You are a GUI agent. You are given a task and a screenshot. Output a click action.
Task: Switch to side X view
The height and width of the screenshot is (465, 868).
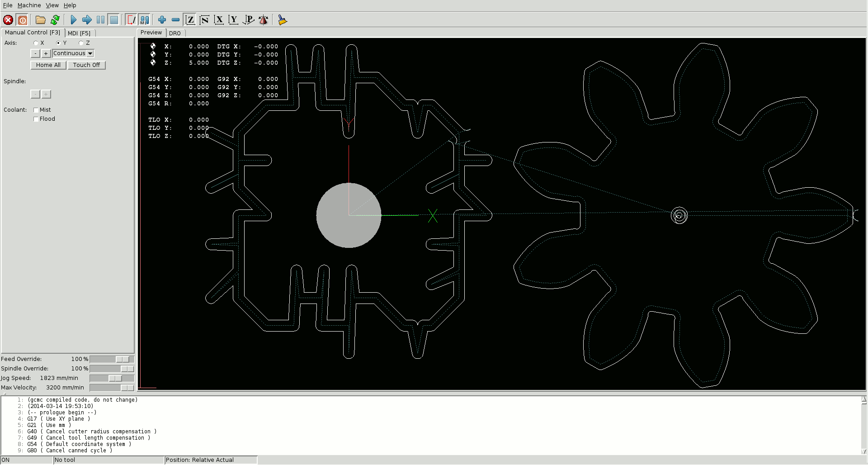click(219, 20)
